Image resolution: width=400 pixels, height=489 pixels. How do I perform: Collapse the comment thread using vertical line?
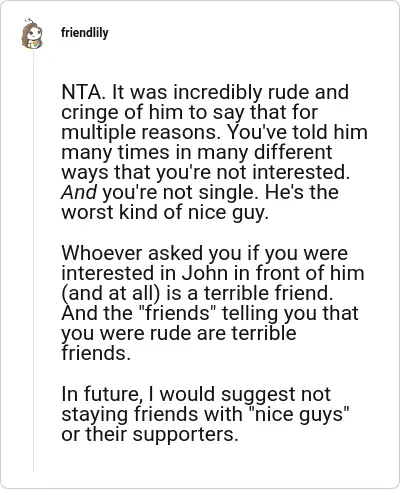pos(33,261)
